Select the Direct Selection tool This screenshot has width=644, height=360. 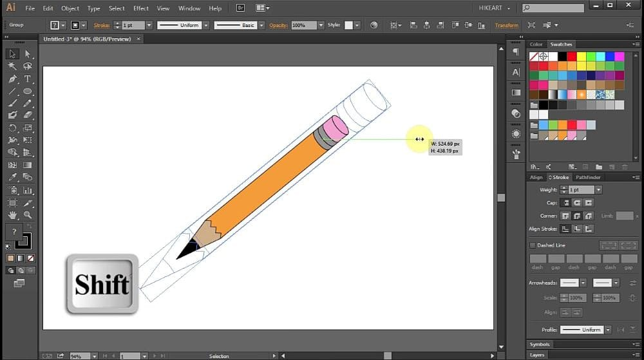tap(28, 53)
